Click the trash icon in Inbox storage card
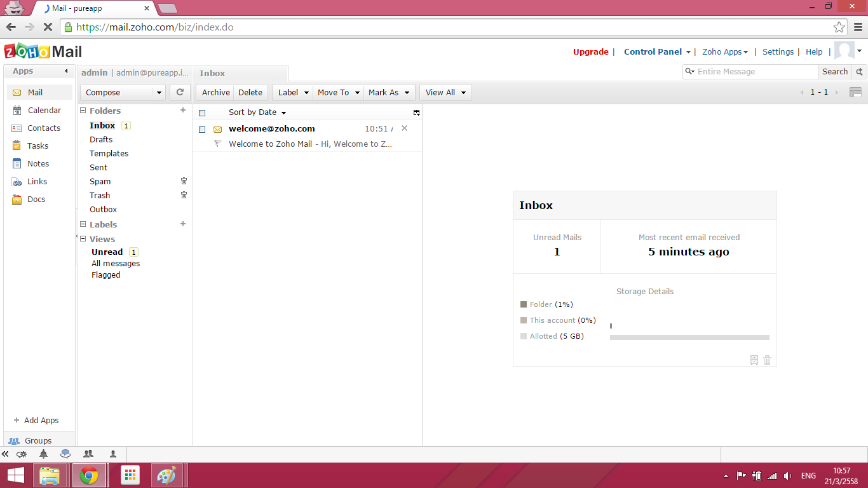This screenshot has width=868, height=488. tap(767, 360)
